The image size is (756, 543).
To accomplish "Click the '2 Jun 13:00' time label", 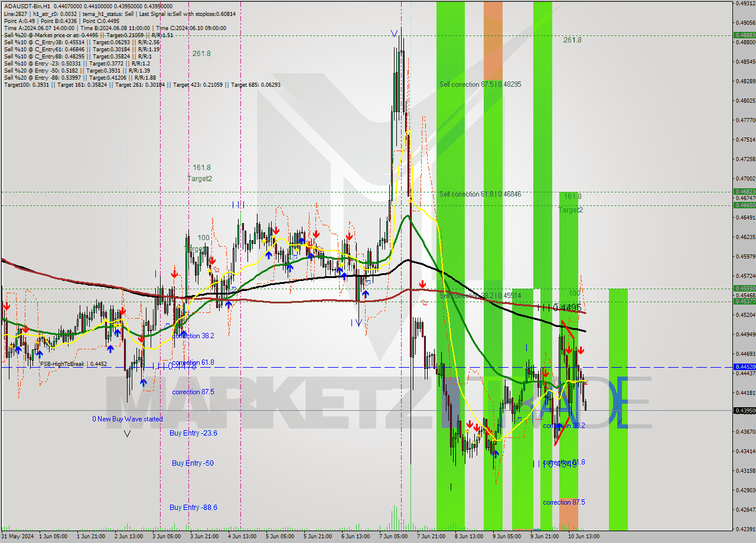I will coord(129,537).
